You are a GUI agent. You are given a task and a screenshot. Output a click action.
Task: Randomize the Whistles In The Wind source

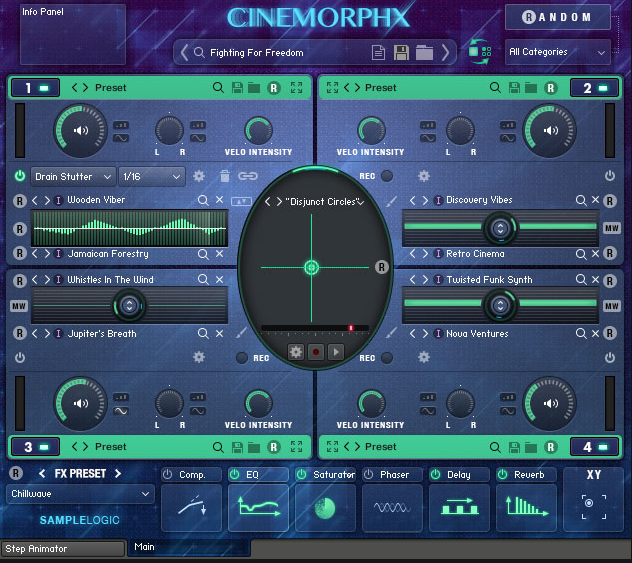coord(19,280)
